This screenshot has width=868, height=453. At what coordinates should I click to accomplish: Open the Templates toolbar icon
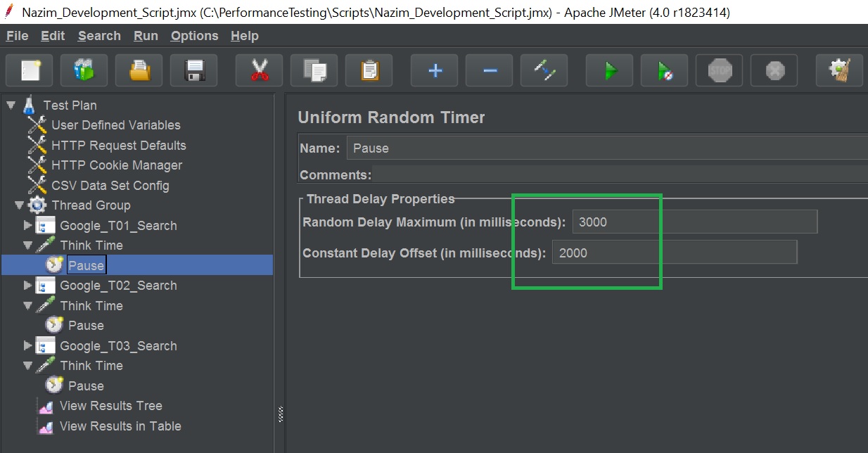(84, 70)
